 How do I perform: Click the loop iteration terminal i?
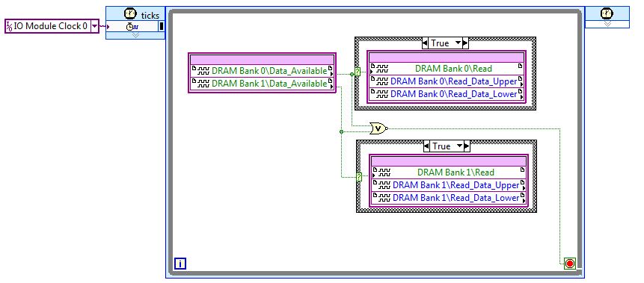(180, 264)
